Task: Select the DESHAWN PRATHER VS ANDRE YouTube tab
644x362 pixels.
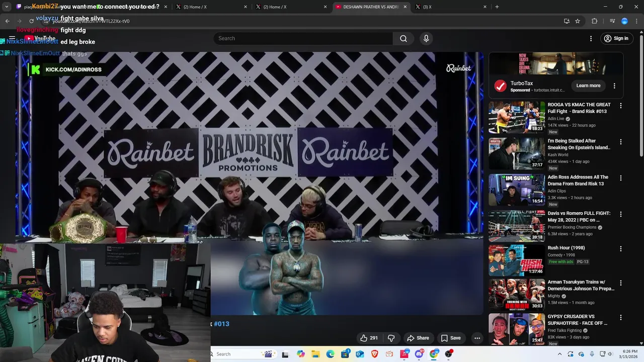Action: point(371,7)
